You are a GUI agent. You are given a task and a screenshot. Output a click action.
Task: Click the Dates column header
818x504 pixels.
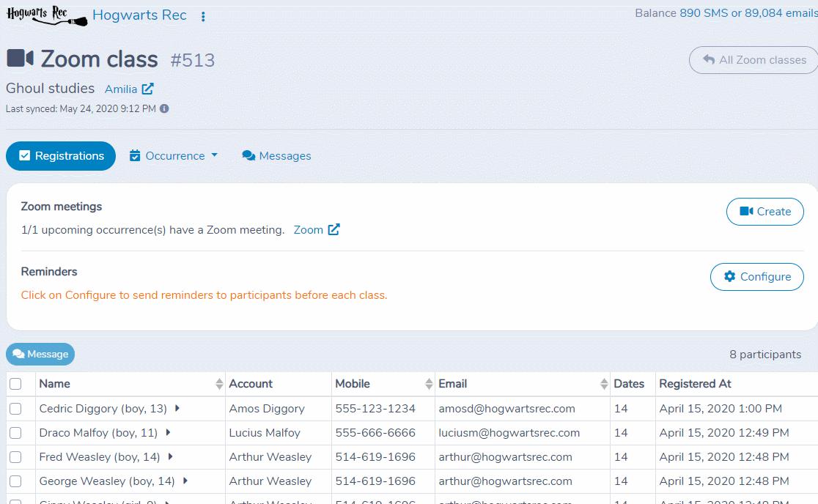click(629, 384)
